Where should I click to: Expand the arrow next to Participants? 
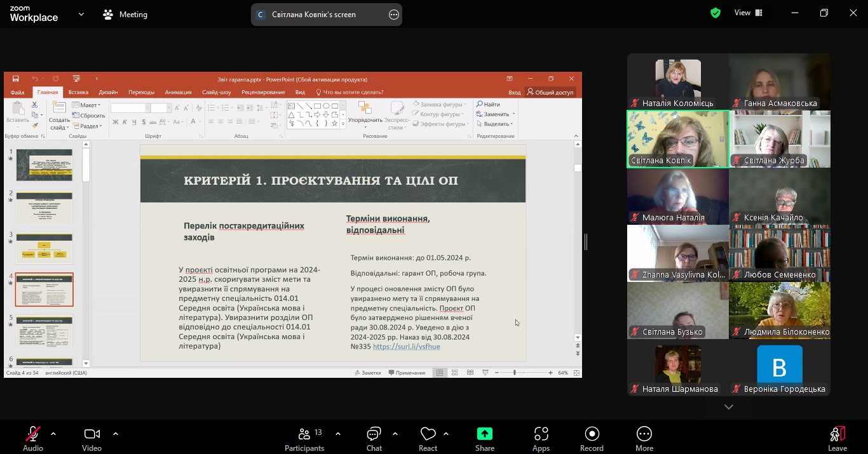tap(338, 434)
